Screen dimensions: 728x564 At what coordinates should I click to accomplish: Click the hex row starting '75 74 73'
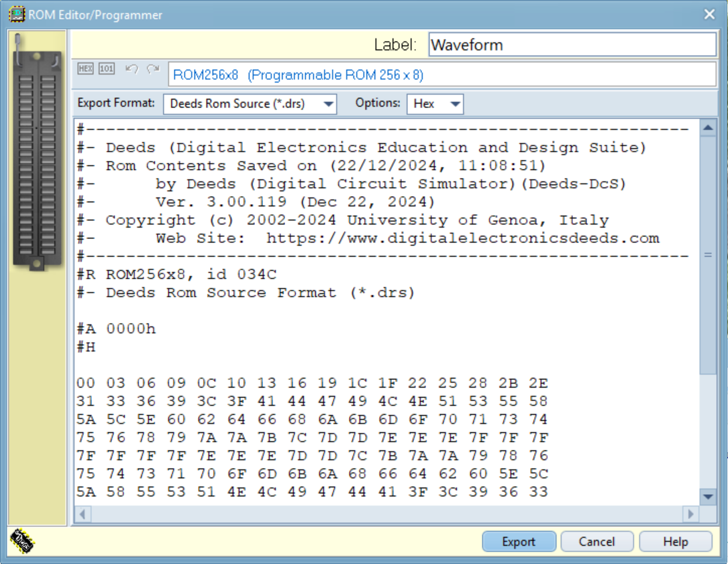(x=313, y=474)
